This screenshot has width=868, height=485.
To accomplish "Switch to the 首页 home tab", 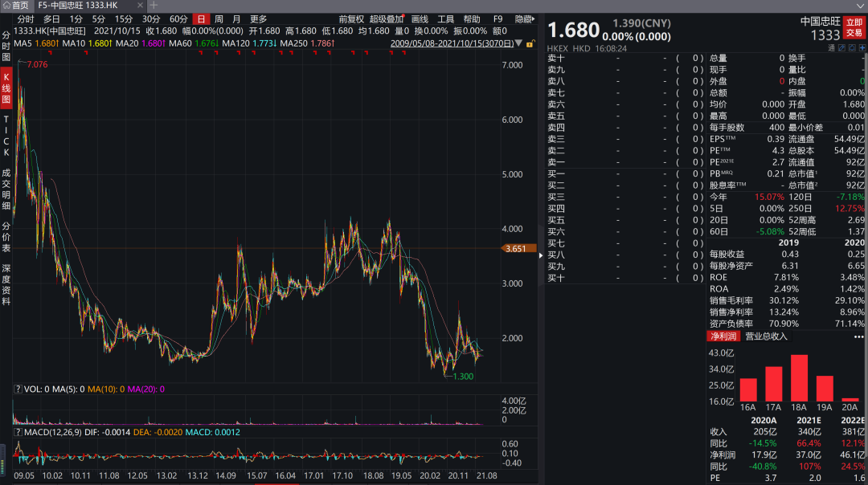I will click(x=15, y=5).
